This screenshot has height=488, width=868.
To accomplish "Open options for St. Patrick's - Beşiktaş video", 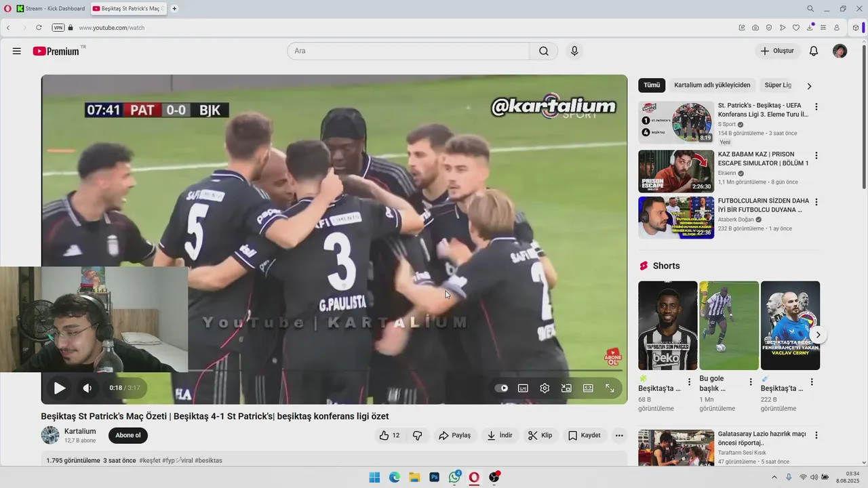I will [816, 107].
